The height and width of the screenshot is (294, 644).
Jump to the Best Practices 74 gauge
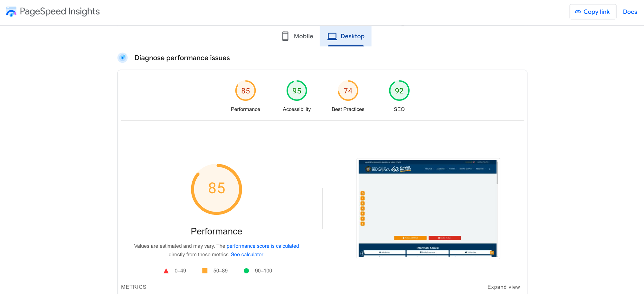[348, 90]
